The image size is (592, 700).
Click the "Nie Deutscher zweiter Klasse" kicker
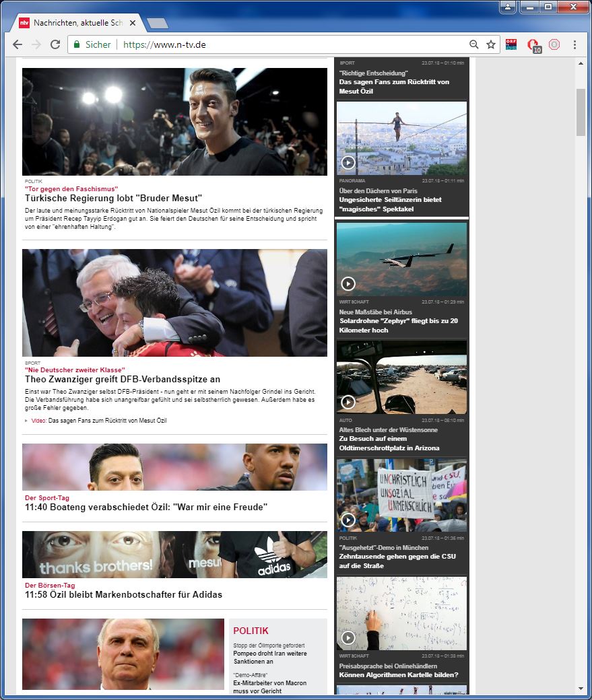pyautogui.click(x=75, y=370)
